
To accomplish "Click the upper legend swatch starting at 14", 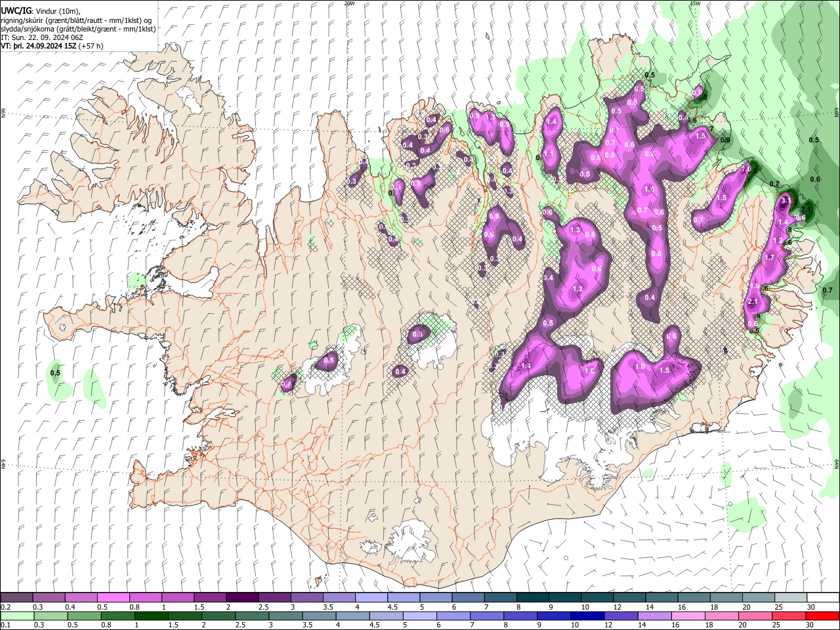I will coord(662,597).
